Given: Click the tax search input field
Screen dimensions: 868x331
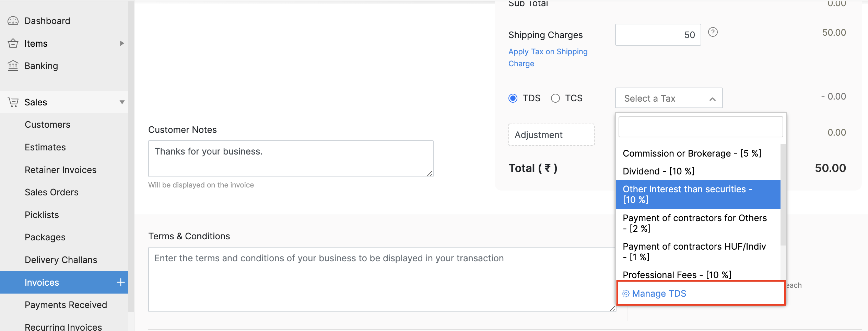Looking at the screenshot, I should click(700, 127).
